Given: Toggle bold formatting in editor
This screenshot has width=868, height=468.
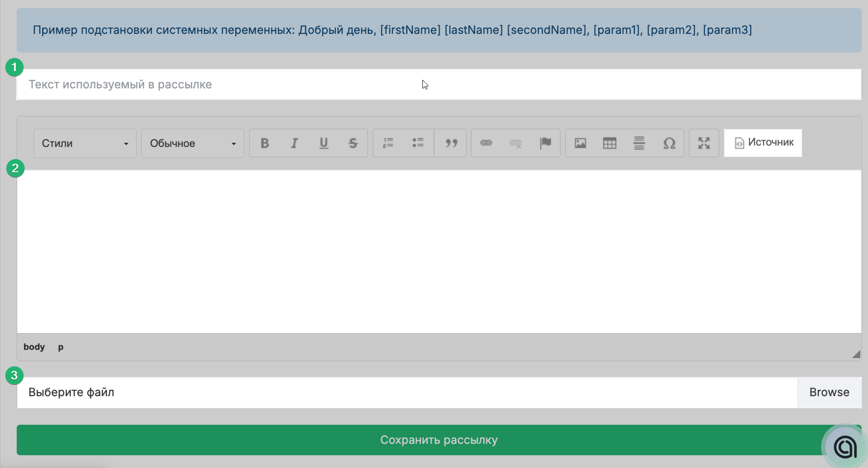Looking at the screenshot, I should pos(265,144).
